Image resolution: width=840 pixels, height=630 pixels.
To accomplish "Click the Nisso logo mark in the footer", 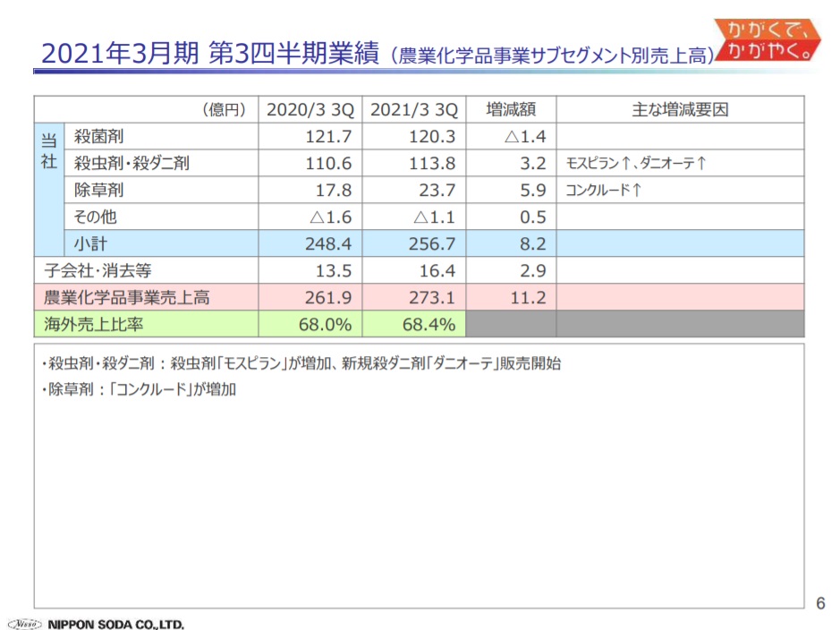I will coord(25,624).
